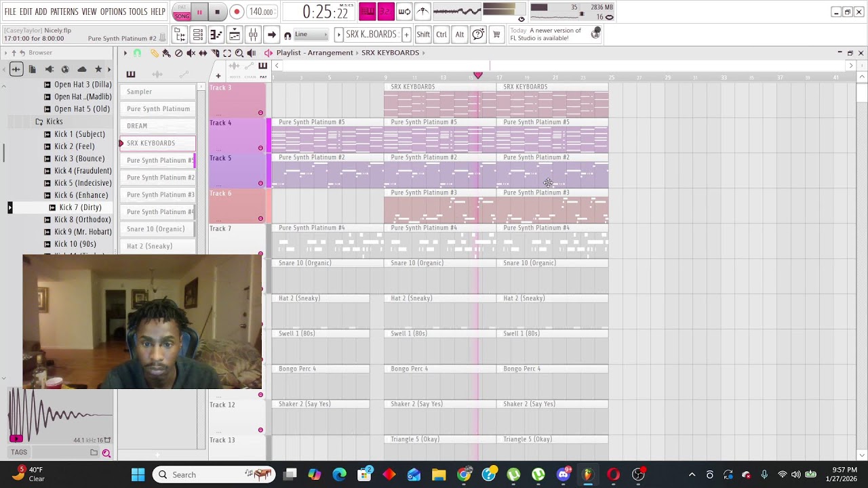Open playlist options menu arrow
The height and width of the screenshot is (488, 868).
coord(125,53)
